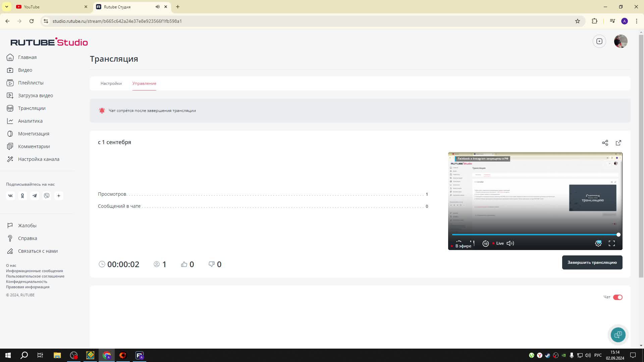Mute the stream player volume
The height and width of the screenshot is (362, 644).
510,243
